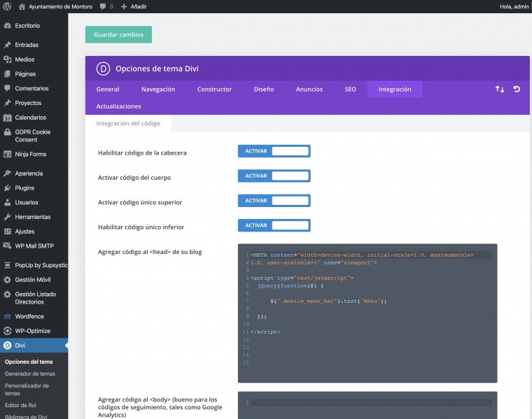Open Medios library in sidebar
Viewport: 532px width, 419px height.
click(24, 59)
